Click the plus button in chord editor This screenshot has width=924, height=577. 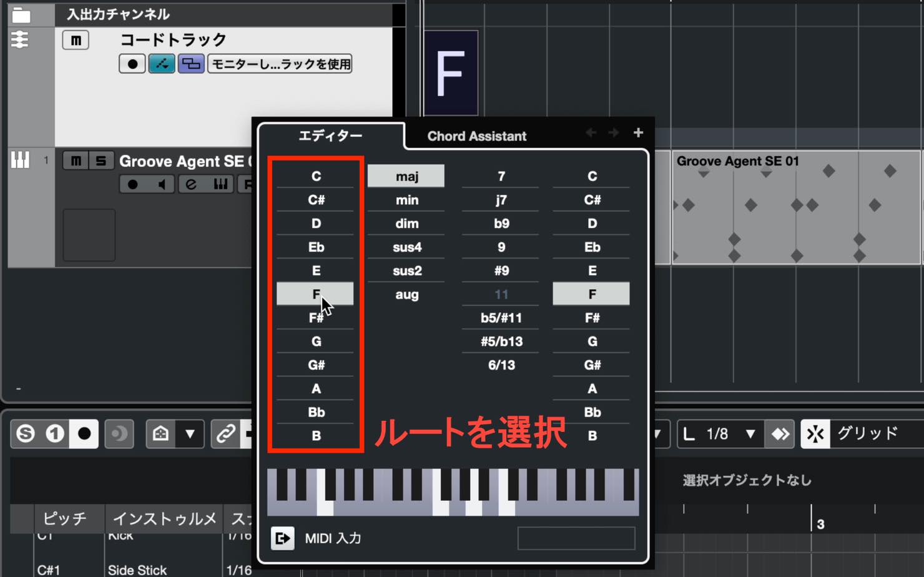[x=638, y=132]
